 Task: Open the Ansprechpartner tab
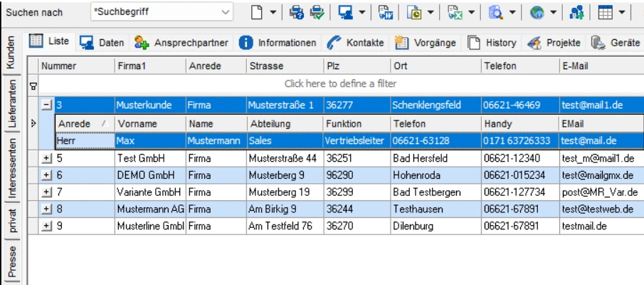(x=181, y=43)
